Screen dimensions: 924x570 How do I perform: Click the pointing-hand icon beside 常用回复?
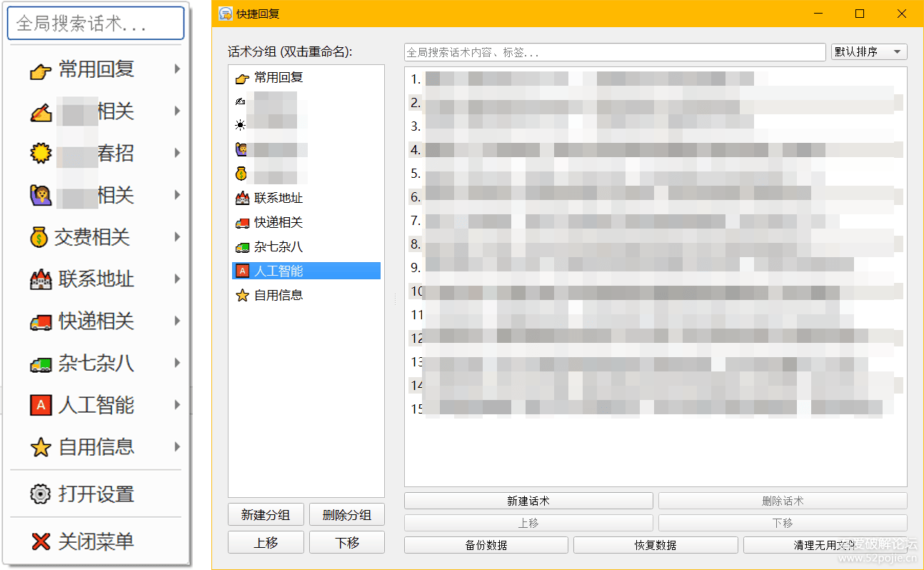(x=40, y=69)
